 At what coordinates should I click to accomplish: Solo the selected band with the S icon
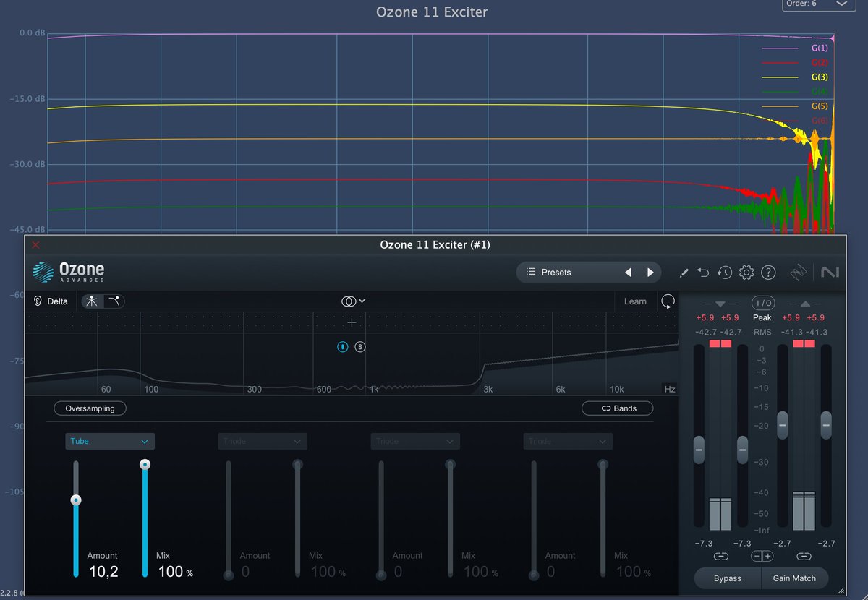[x=359, y=347]
